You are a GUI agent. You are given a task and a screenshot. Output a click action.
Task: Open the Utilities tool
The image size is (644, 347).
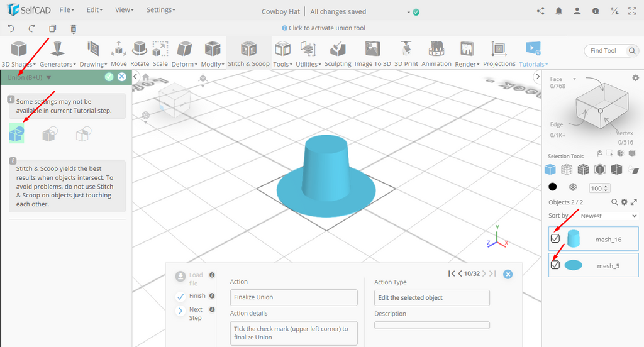click(308, 54)
